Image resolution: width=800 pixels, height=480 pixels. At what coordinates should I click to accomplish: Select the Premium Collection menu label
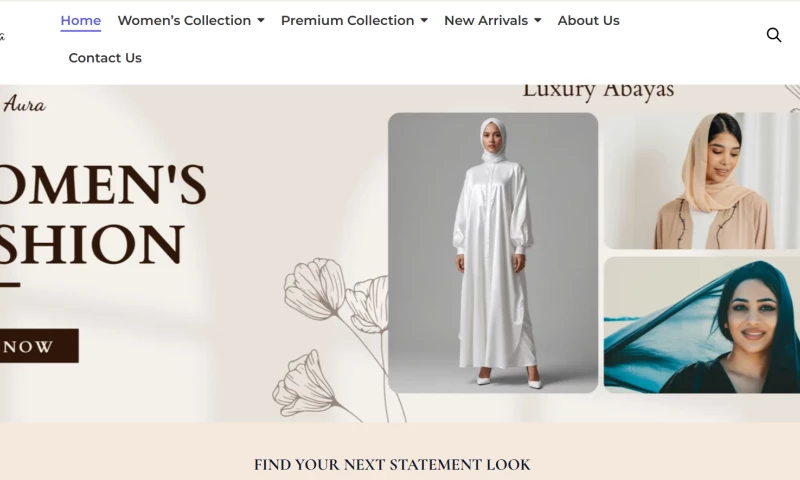tap(347, 20)
